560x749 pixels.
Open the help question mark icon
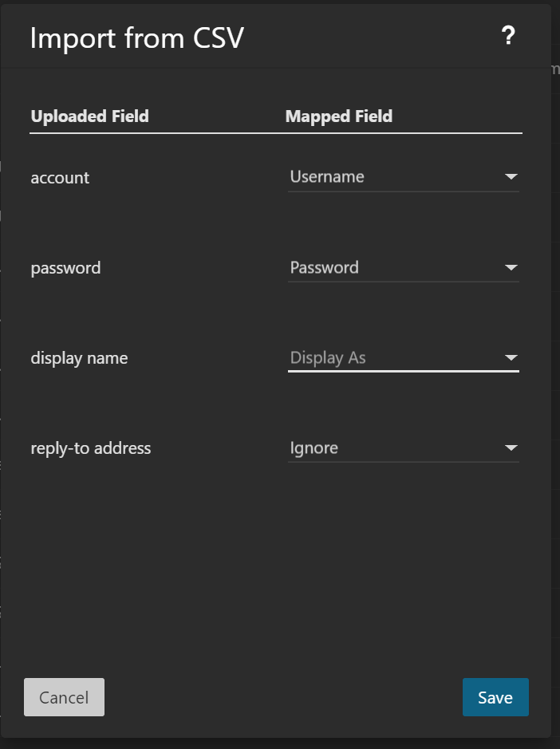click(508, 36)
